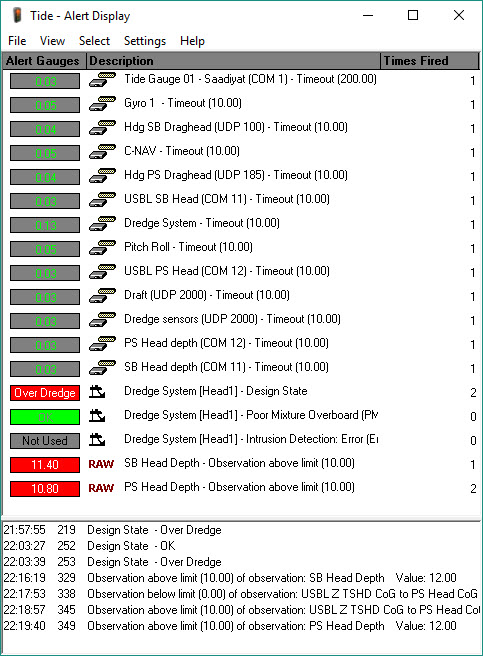Click the Times Fired column header

(x=429, y=61)
